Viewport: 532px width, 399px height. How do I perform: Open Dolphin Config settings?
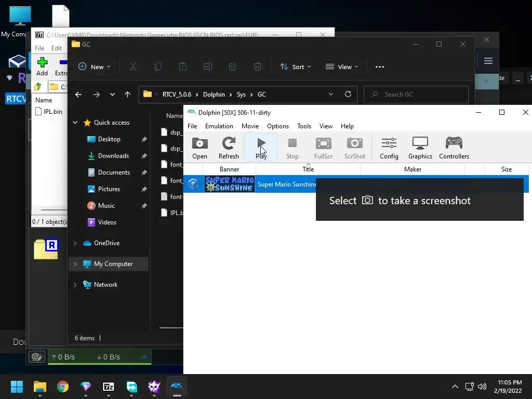[x=389, y=148]
